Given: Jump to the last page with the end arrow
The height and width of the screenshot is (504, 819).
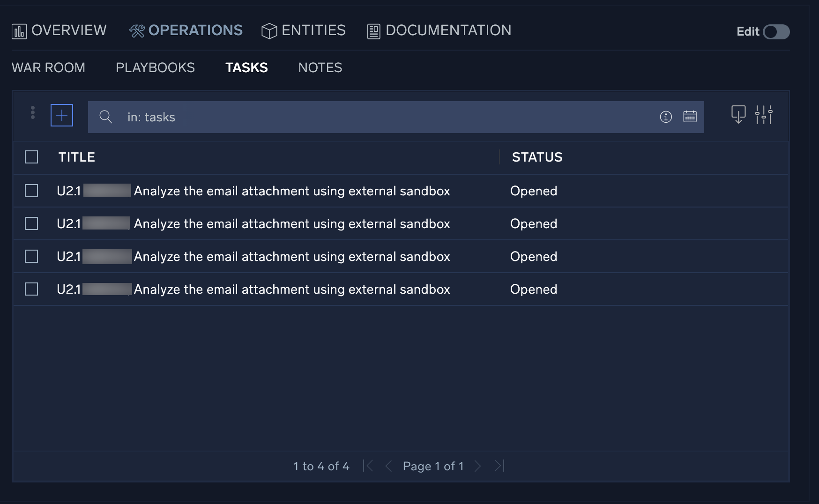Looking at the screenshot, I should 499,466.
